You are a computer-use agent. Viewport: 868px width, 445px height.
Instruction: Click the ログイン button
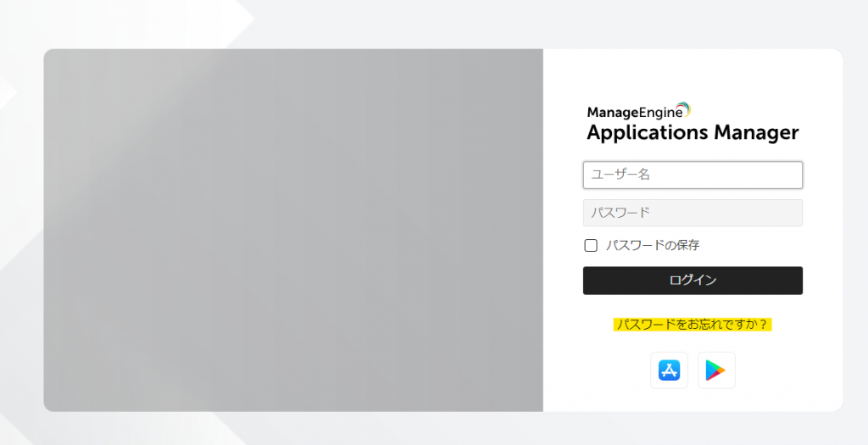(693, 280)
